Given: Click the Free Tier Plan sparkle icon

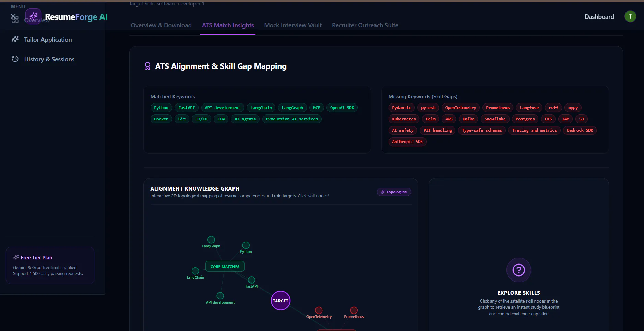Looking at the screenshot, I should coord(16,257).
